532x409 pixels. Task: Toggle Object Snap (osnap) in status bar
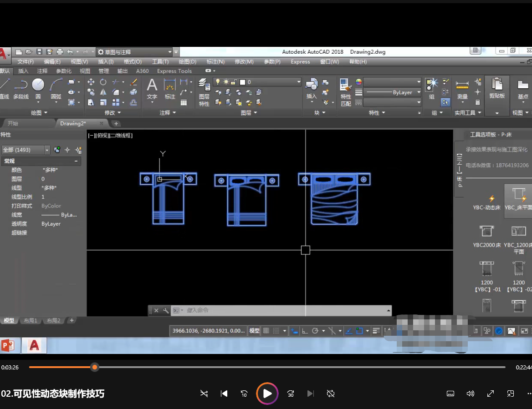click(x=359, y=331)
